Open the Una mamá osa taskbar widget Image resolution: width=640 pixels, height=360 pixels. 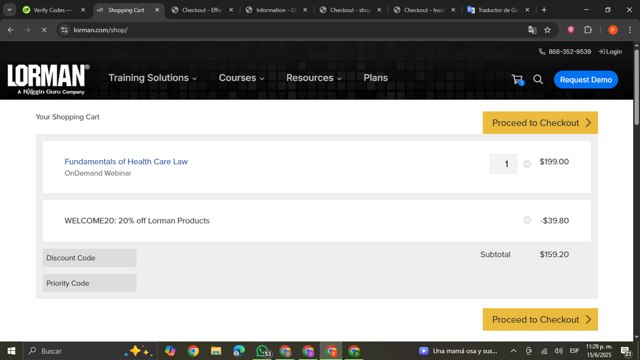click(458, 351)
